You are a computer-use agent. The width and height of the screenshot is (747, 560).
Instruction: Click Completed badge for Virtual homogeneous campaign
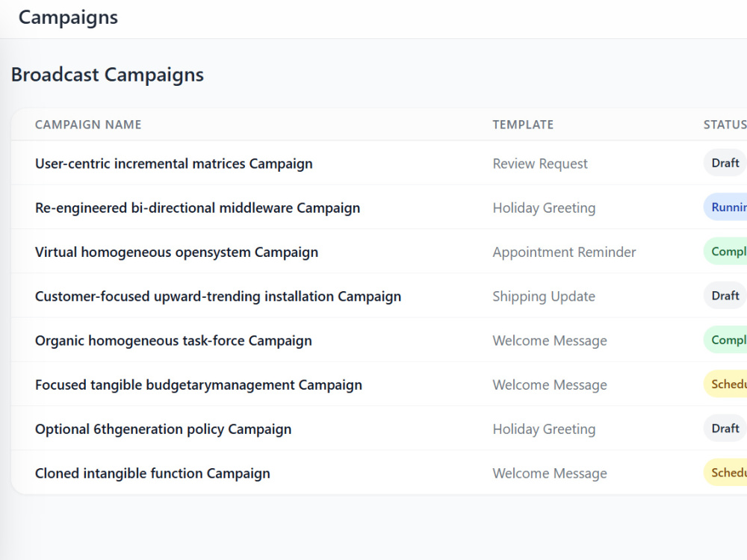725,252
